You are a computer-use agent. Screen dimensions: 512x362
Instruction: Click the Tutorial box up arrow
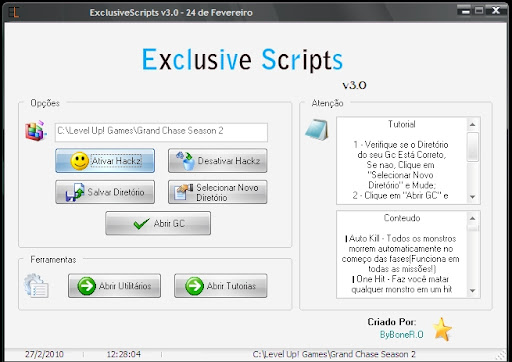click(472, 124)
